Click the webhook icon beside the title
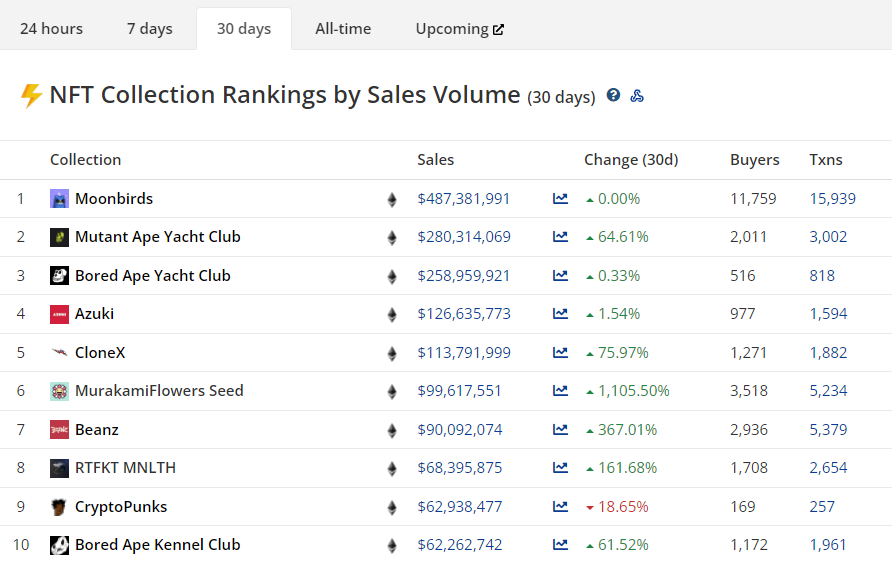892x564 pixels. coord(637,96)
